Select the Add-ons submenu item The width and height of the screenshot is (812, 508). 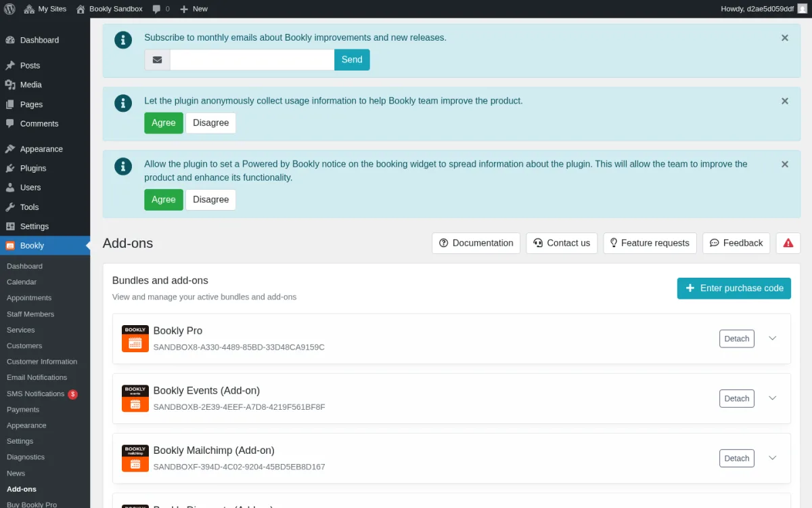pos(22,489)
